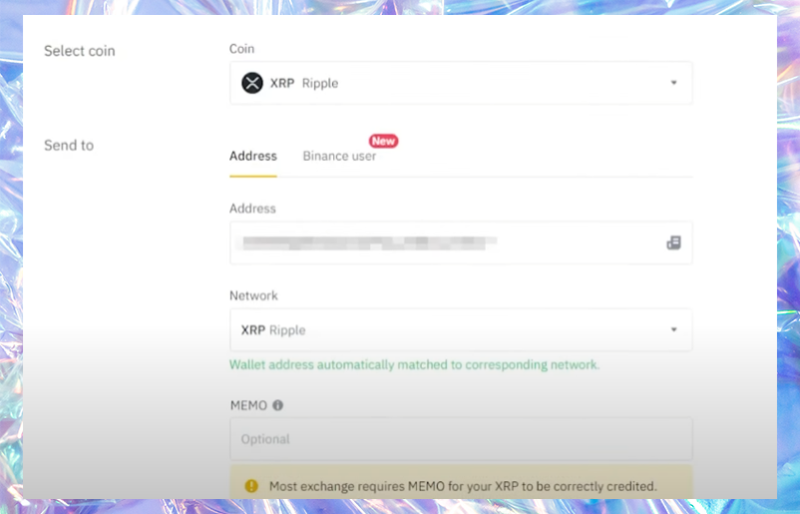The width and height of the screenshot is (800, 514).
Task: Click the Select coin section label
Action: point(80,51)
